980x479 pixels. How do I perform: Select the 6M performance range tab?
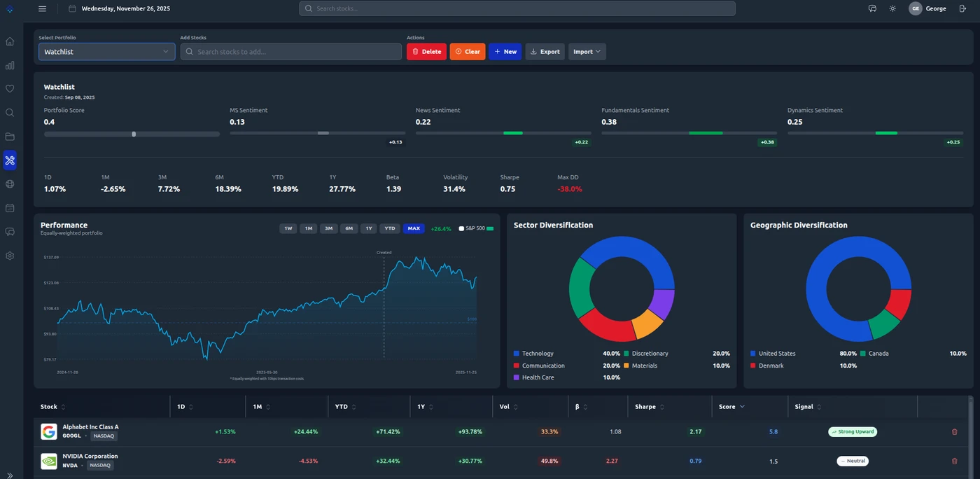click(x=349, y=228)
